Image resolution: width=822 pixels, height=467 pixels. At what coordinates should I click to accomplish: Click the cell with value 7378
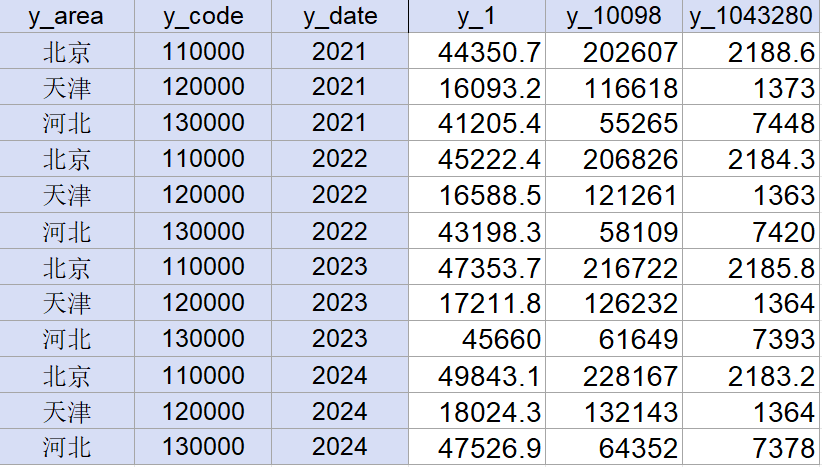[x=751, y=448]
